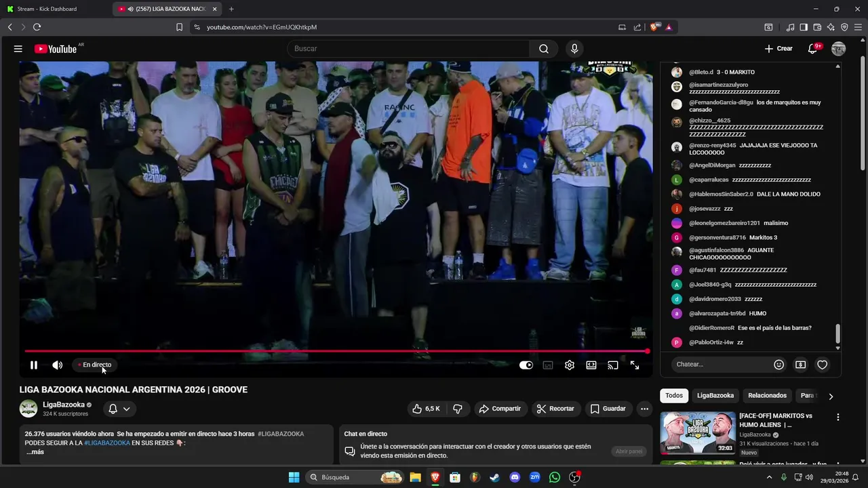868x488 pixels.
Task: Click the red video progress bar
Action: pyautogui.click(x=336, y=351)
